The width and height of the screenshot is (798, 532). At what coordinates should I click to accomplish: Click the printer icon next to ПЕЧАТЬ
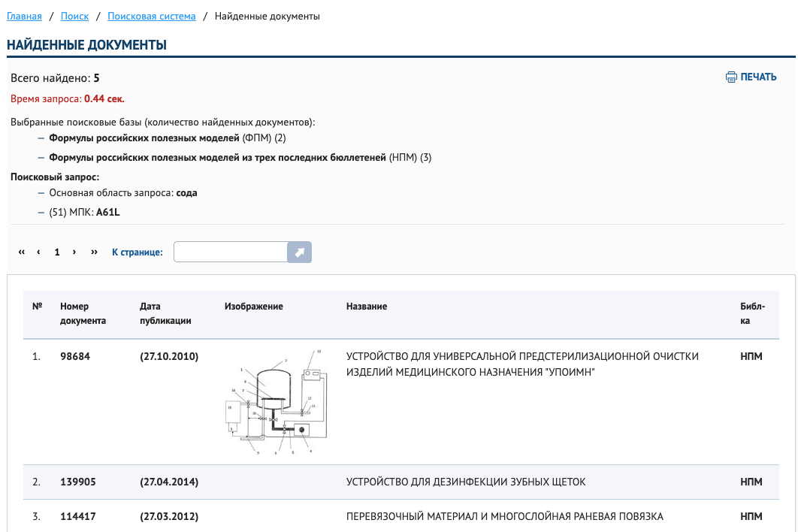[731, 77]
